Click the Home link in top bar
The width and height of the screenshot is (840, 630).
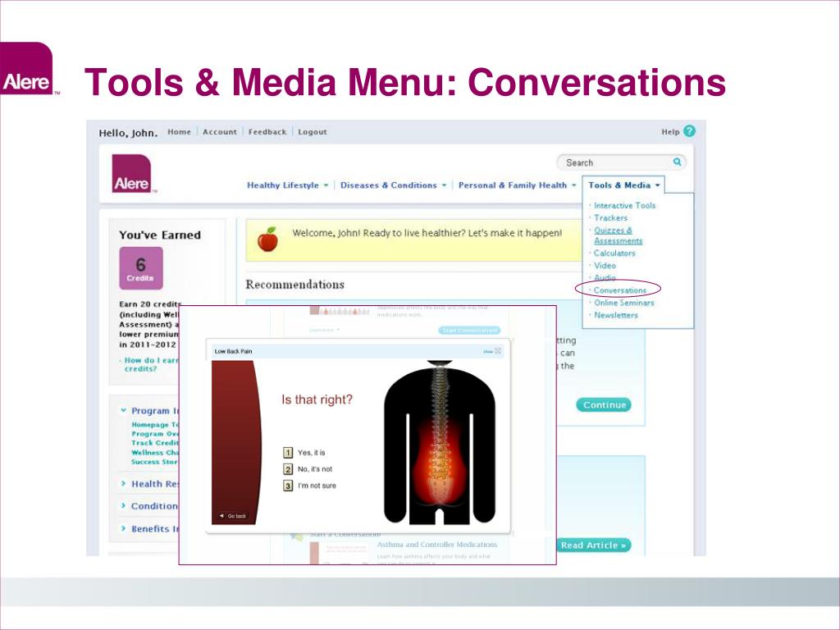pos(179,132)
